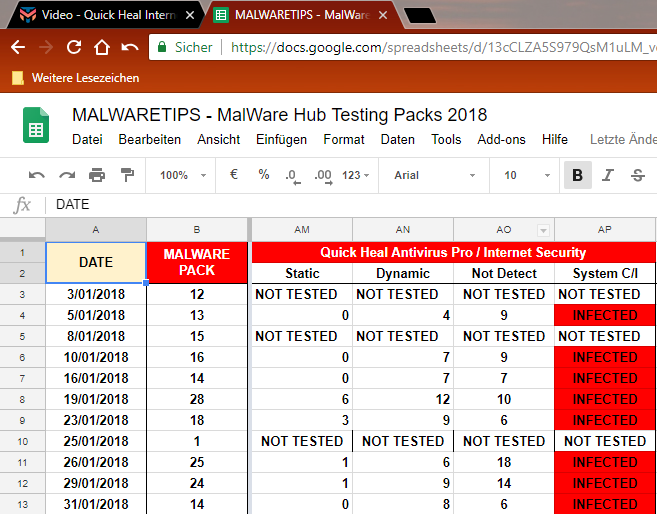Select the paint format roller icon
The height and width of the screenshot is (514, 657).
[x=127, y=175]
